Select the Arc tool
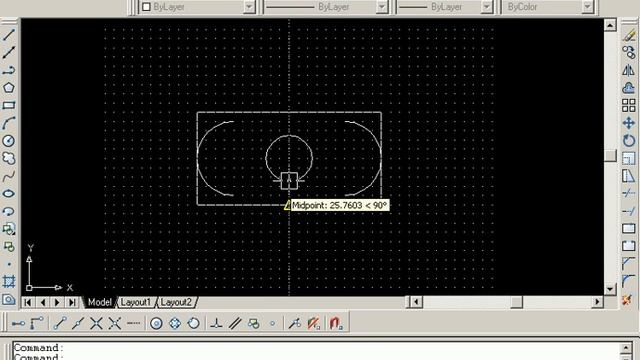640x360 pixels. pyautogui.click(x=9, y=123)
